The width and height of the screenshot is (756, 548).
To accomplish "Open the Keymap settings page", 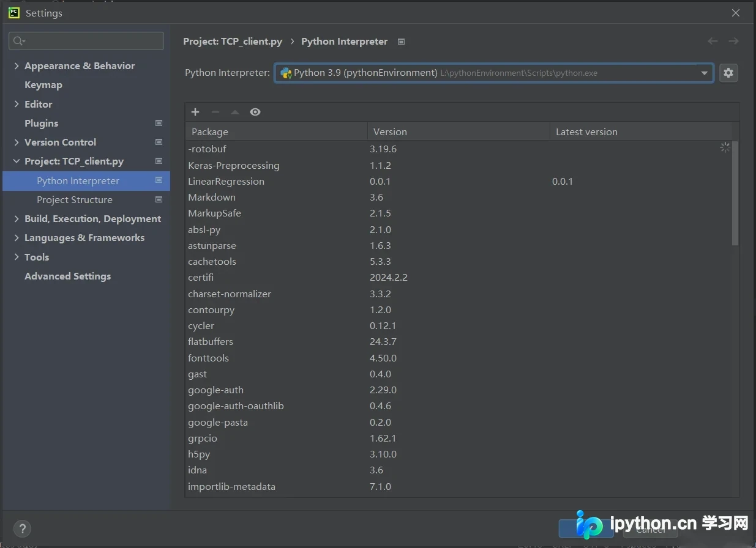I will (43, 85).
